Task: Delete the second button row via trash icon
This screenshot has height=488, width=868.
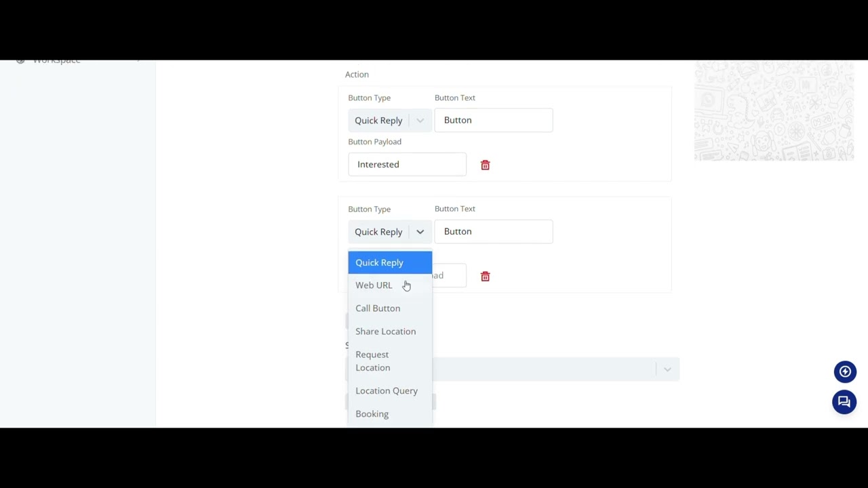Action: pos(485,276)
